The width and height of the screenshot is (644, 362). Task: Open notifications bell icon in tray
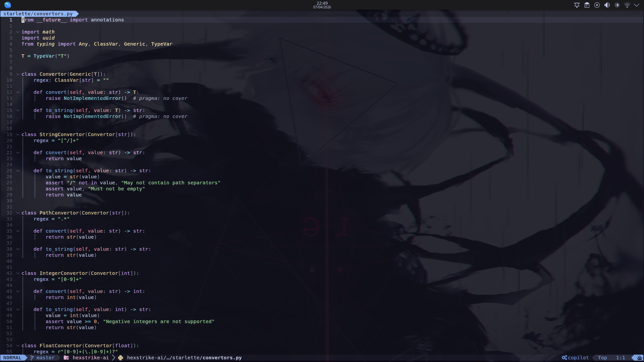(577, 5)
